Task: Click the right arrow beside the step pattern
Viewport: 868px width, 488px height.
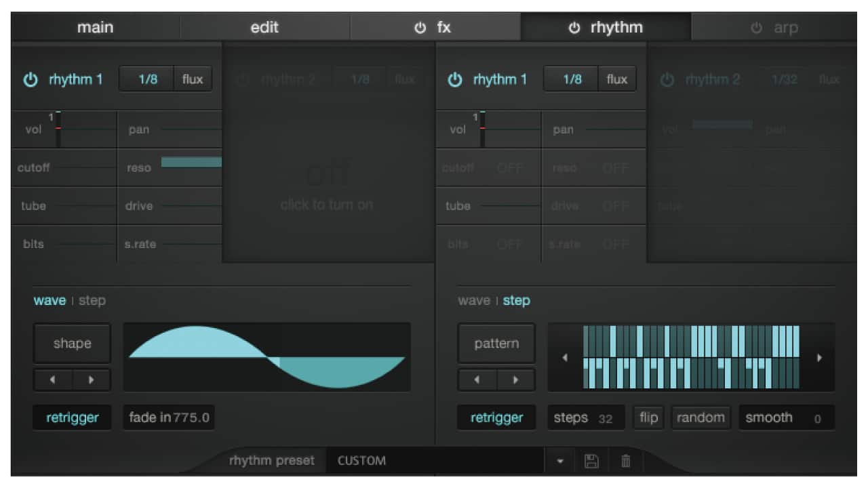Action: coord(818,357)
